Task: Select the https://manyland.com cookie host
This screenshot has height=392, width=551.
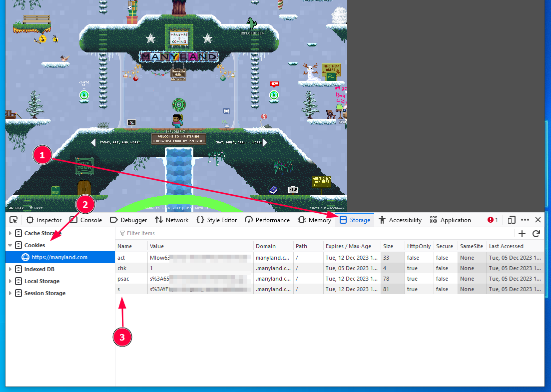Action: click(59, 257)
